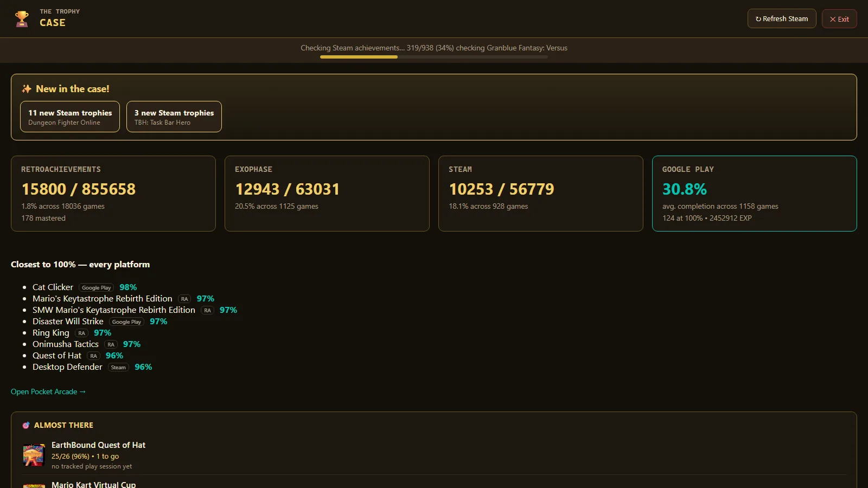This screenshot has width=868, height=488.
Task: Click the Desktop Defender entry
Action: pos(67,367)
